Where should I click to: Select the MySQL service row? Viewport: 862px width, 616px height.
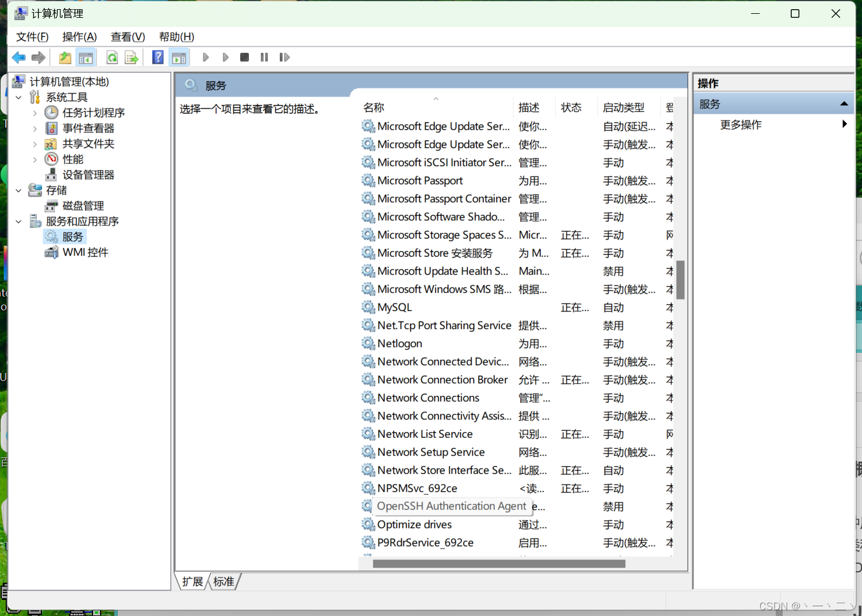click(x=517, y=307)
